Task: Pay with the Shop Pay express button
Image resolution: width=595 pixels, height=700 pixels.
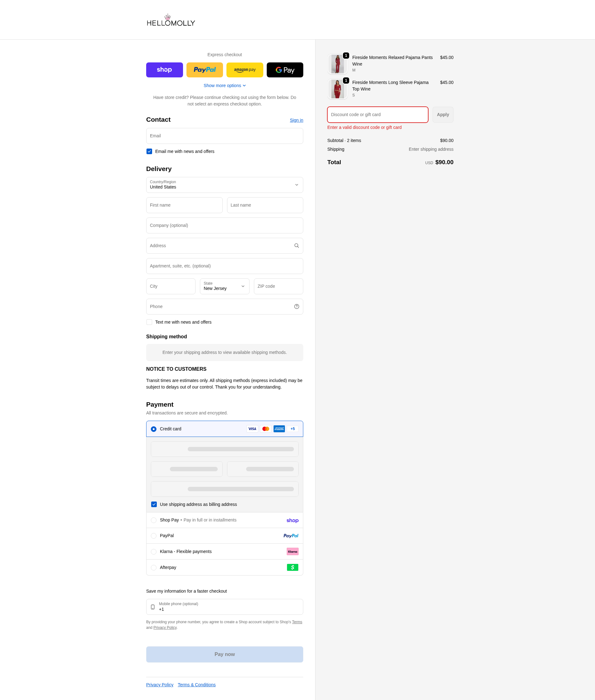Action: (164, 70)
